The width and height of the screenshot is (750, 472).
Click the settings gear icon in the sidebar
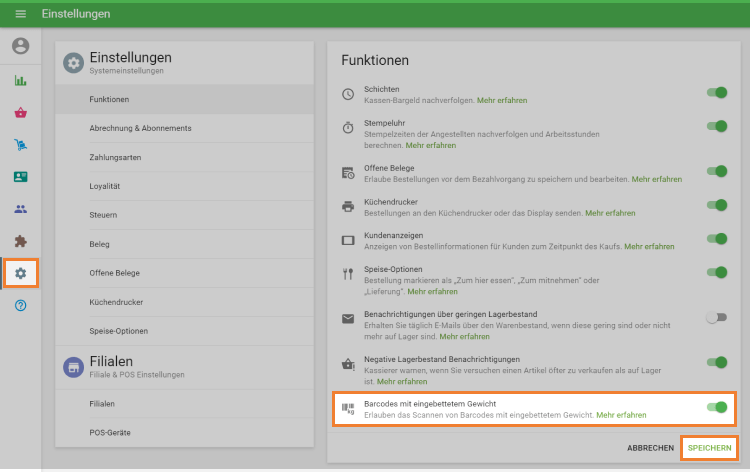tap(20, 273)
